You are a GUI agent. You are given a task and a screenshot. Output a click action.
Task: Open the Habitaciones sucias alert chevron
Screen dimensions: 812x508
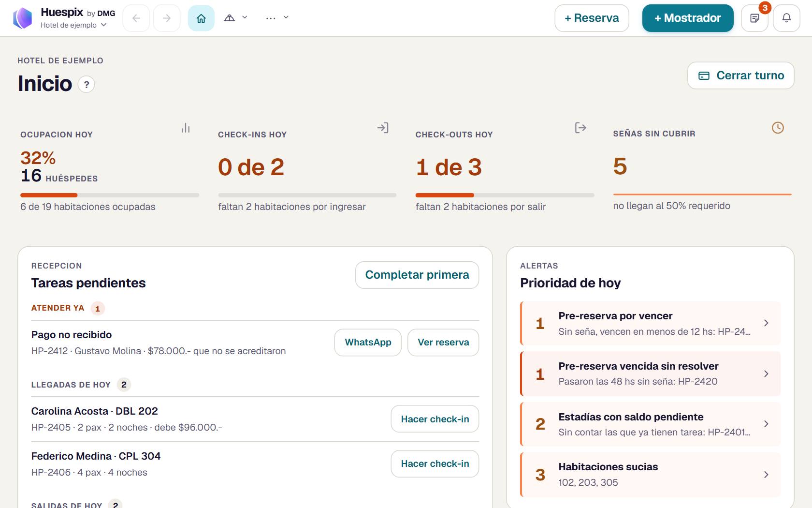click(766, 475)
